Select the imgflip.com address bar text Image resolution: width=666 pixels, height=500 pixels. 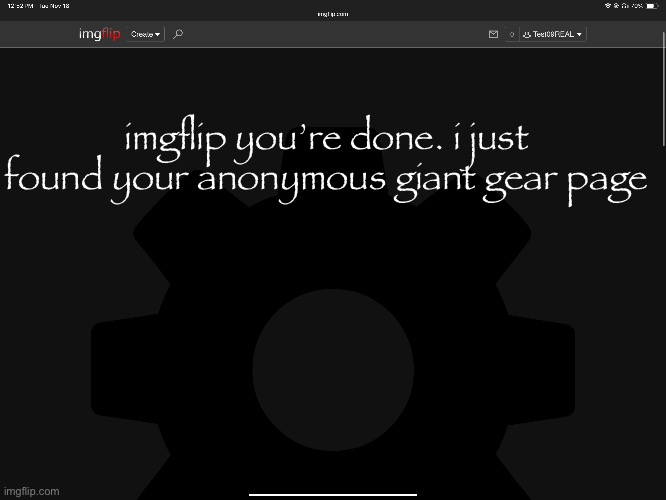[x=333, y=14]
